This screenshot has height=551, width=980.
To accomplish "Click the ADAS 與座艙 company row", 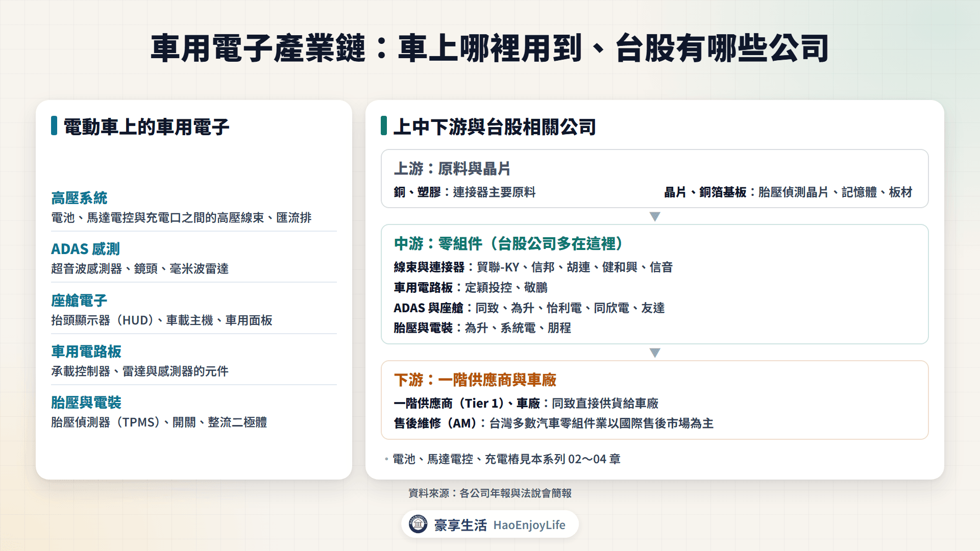I will 529,308.
